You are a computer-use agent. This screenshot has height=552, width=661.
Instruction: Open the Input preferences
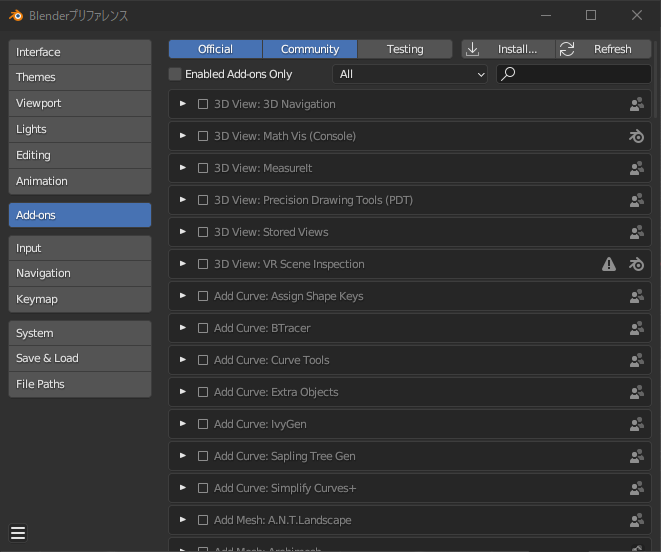80,248
